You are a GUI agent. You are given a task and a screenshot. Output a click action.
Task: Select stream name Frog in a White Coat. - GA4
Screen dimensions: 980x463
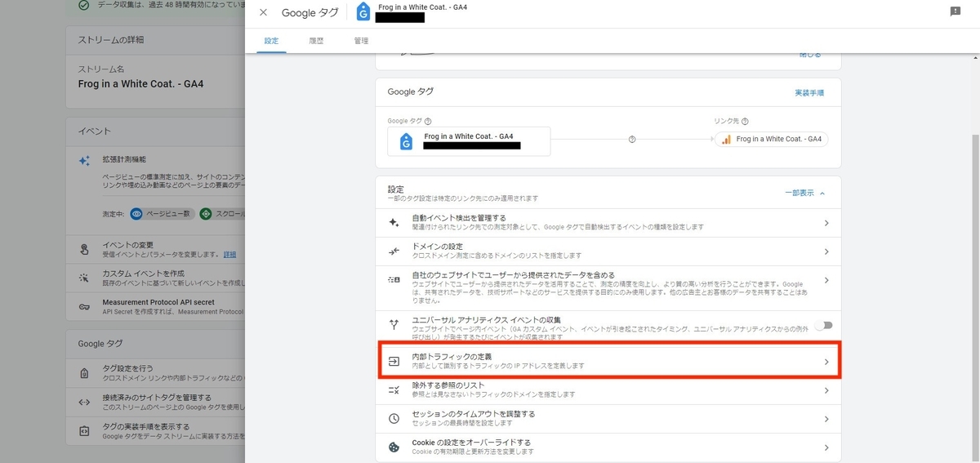(x=140, y=84)
